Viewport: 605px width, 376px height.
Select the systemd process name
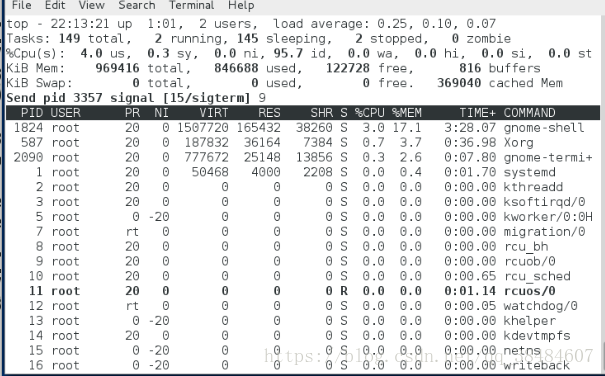[x=530, y=172]
